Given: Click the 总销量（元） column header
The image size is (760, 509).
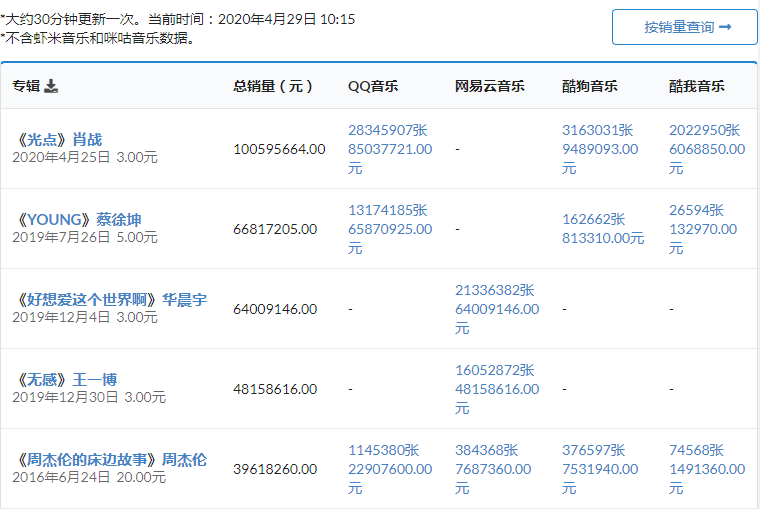Looking at the screenshot, I should pyautogui.click(x=273, y=86).
